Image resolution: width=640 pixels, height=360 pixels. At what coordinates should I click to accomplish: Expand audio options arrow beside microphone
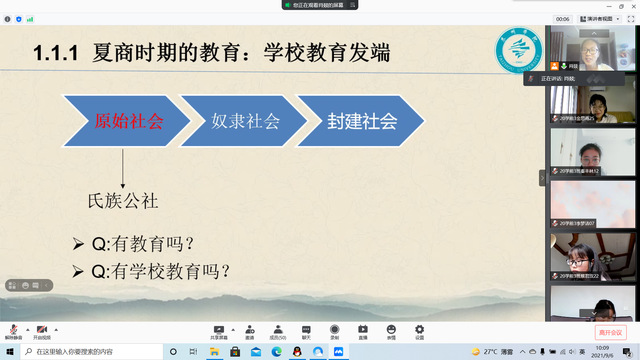[28, 329]
